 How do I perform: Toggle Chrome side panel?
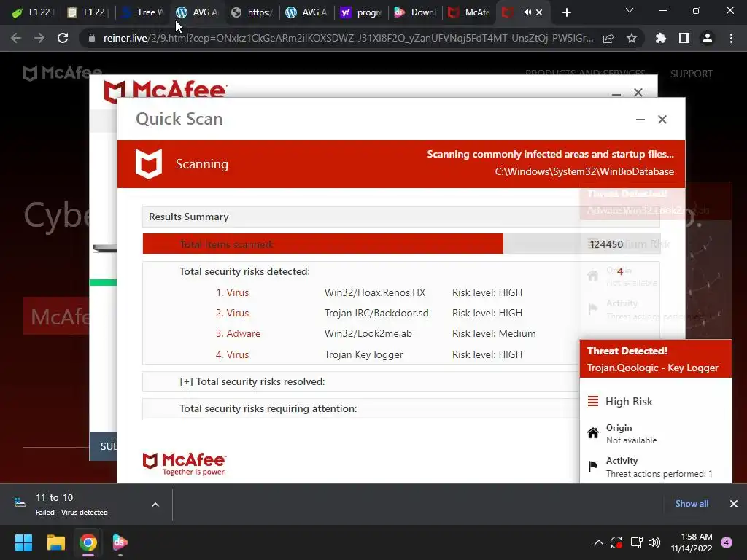tap(684, 38)
